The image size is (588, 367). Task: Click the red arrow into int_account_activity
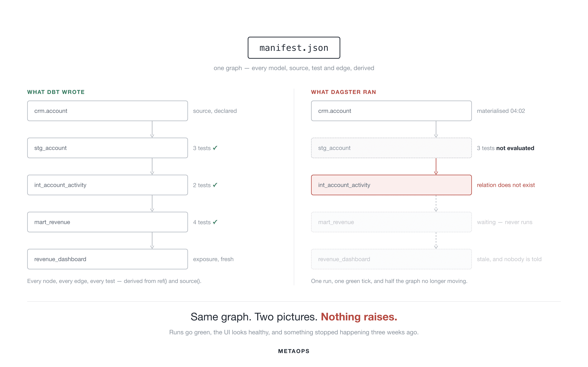[x=436, y=166]
